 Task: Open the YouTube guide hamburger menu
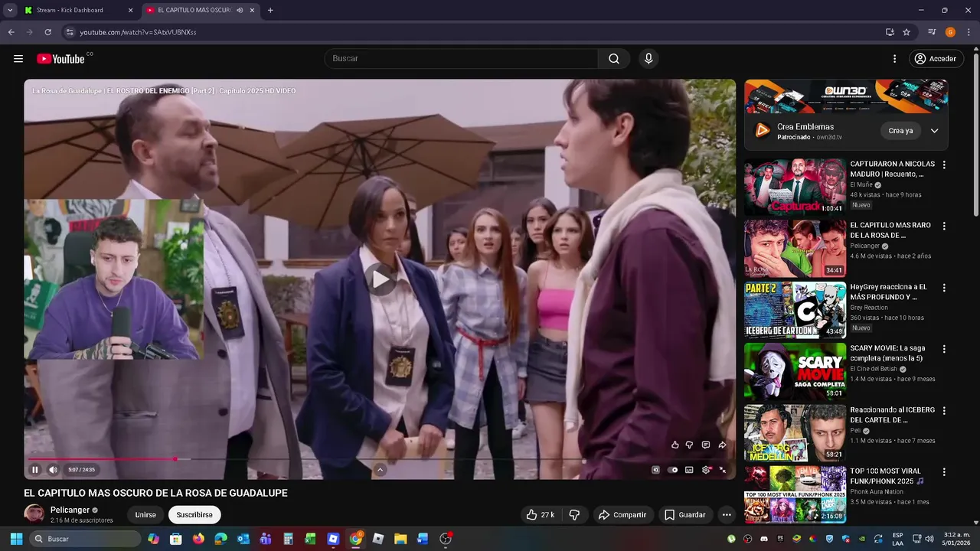point(18,59)
